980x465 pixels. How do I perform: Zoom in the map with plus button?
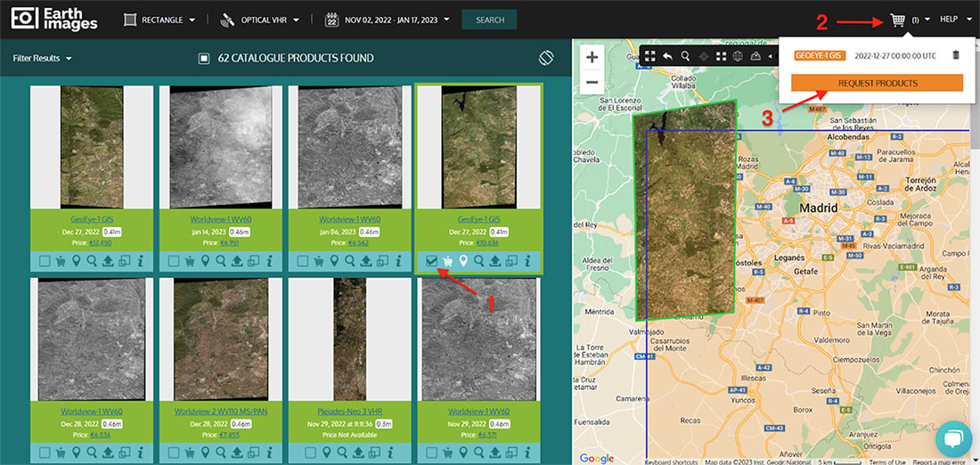(592, 57)
